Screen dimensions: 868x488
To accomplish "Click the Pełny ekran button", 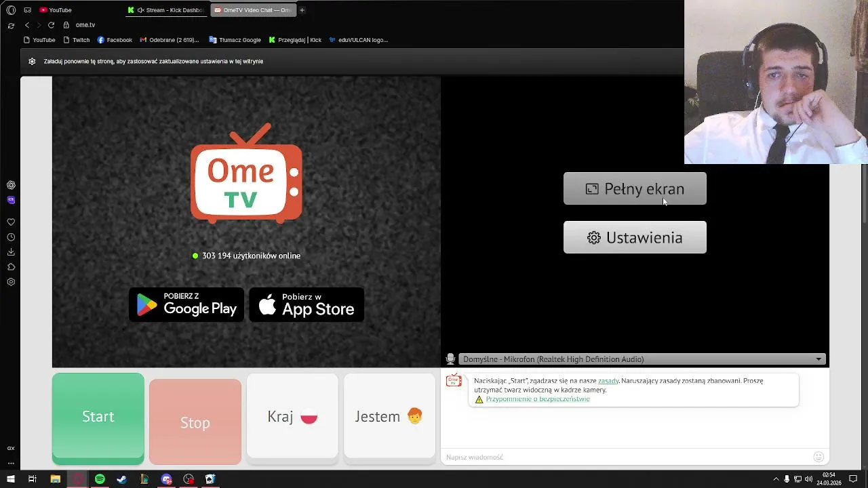I will pyautogui.click(x=635, y=188).
